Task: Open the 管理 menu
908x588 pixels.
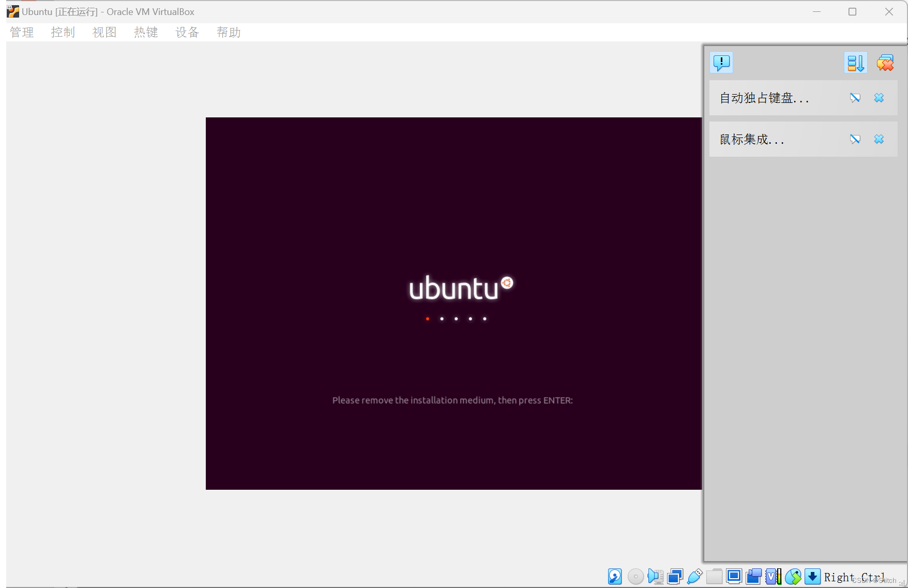Action: pos(22,33)
